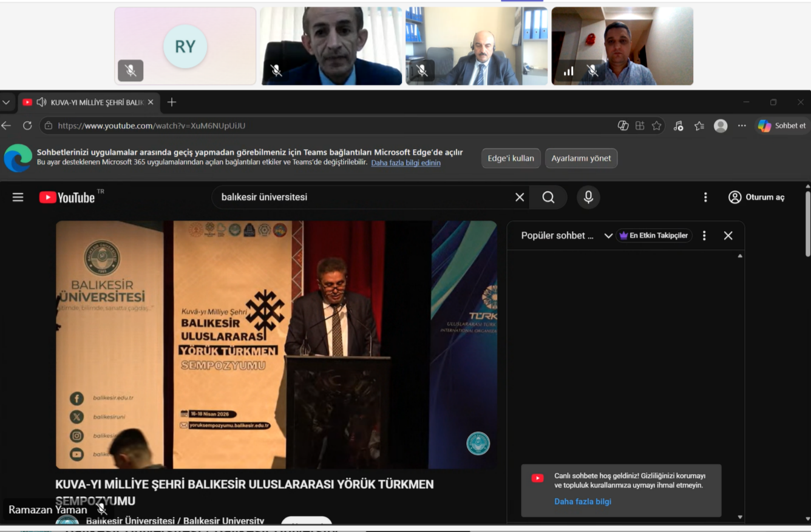811x532 pixels.
Task: Click into the balıkesir üniversitesi search field
Action: [364, 197]
